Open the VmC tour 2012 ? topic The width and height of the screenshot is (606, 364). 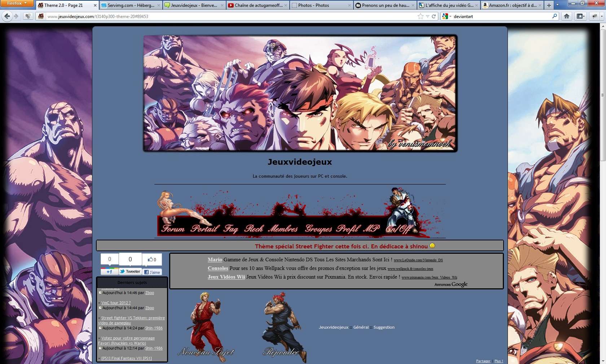tap(116, 303)
